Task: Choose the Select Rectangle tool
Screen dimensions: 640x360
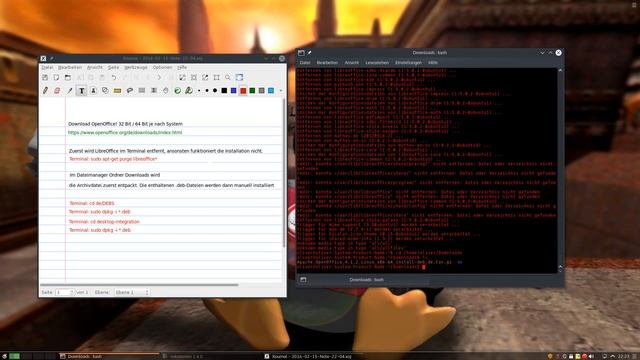Action: click(142, 90)
